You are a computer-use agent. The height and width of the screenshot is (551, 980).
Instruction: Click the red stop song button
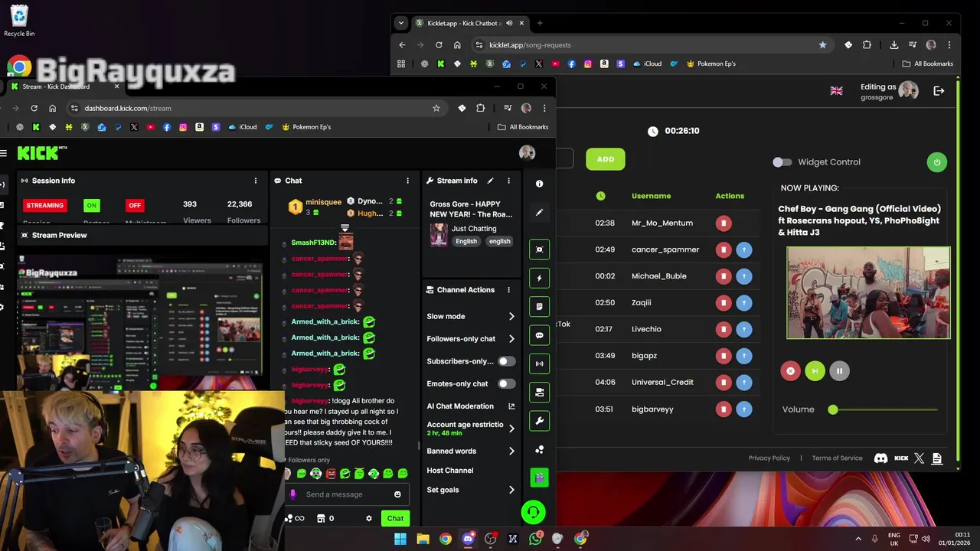[x=790, y=371]
